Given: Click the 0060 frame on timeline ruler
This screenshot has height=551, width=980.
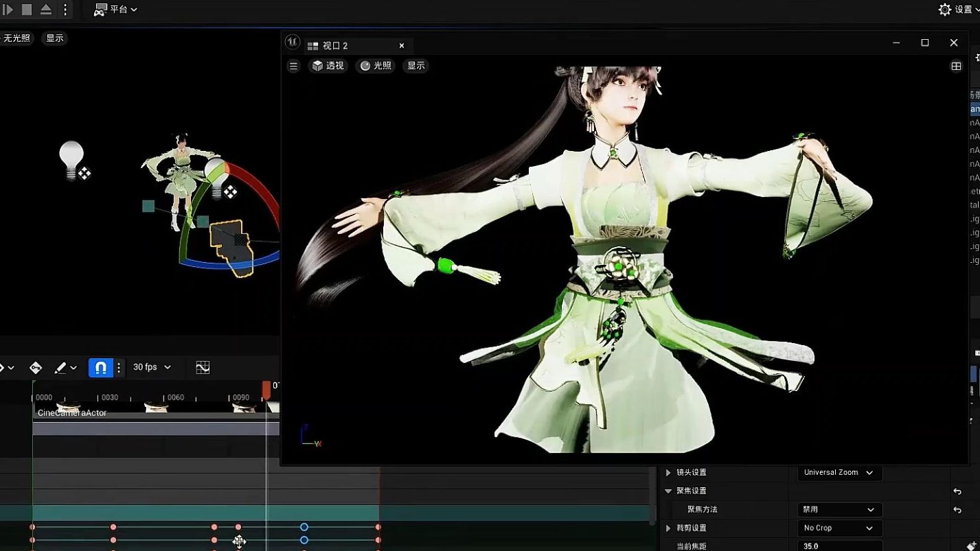Looking at the screenshot, I should (176, 397).
